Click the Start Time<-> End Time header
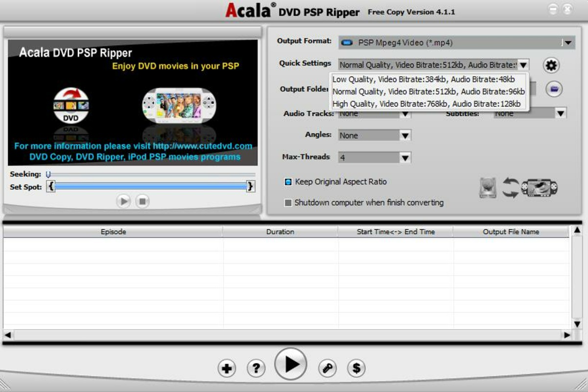 [396, 232]
